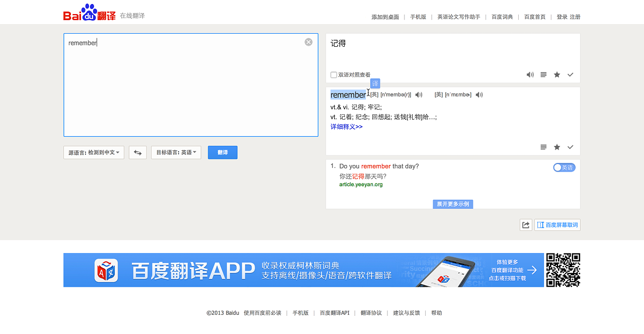The image size is (644, 334).
Task: Play the American pronunciation of remember
Action: pos(479,95)
